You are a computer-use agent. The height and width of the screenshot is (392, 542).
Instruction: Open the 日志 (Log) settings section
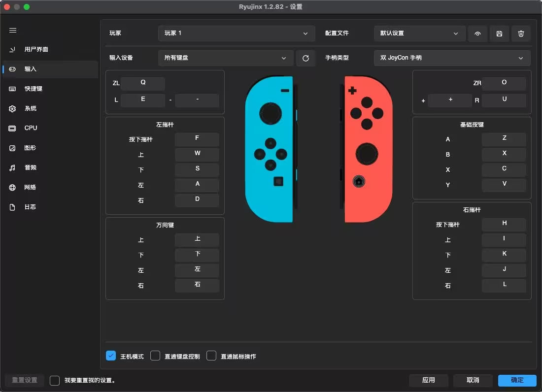pyautogui.click(x=30, y=207)
